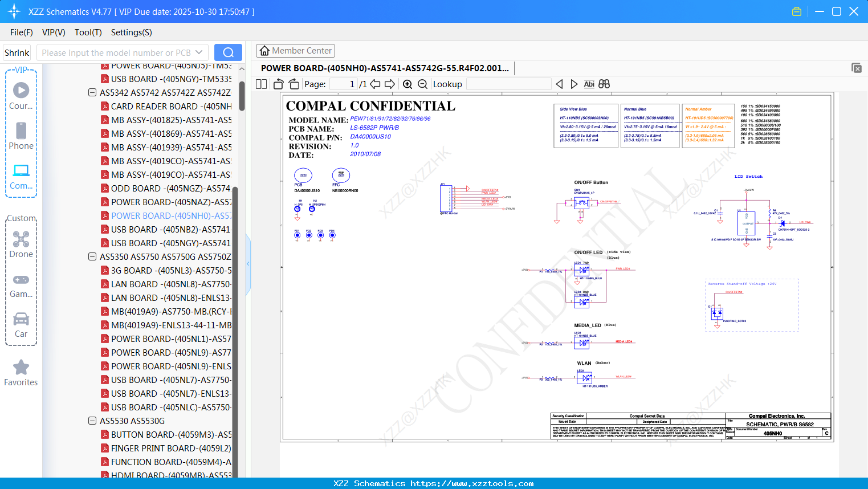Viewport: 868px width, 489px height.
Task: Click the file tree vertical scrollbar thumb
Action: coord(242,95)
